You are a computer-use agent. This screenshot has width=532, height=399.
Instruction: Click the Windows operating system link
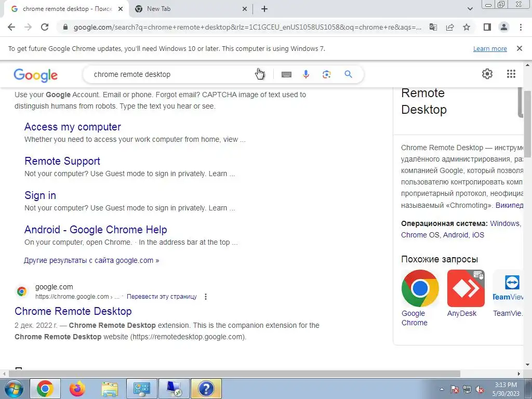[x=505, y=223]
